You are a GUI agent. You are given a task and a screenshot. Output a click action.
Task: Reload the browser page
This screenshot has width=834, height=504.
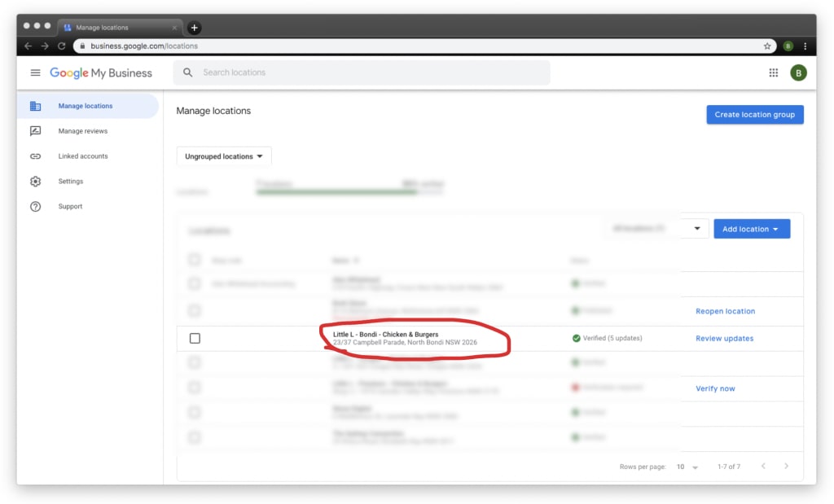(x=62, y=46)
